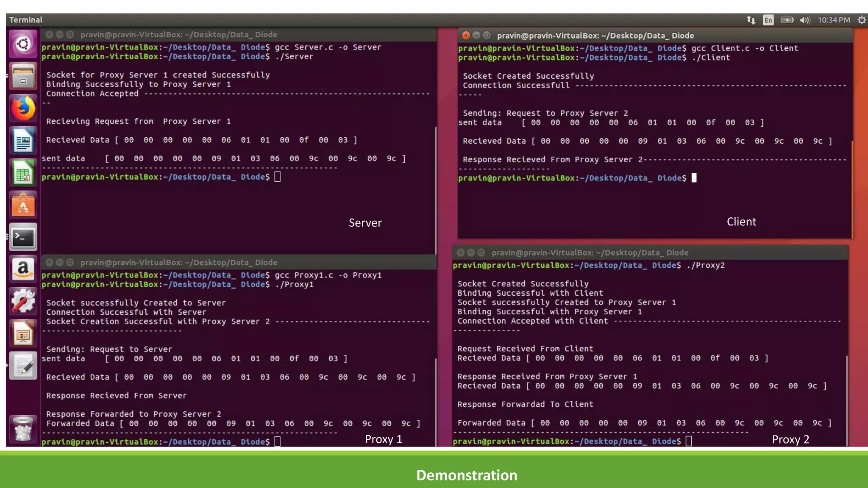The image size is (868, 488).
Task: Click the Client terminal scrollbar
Action: pos(852,189)
